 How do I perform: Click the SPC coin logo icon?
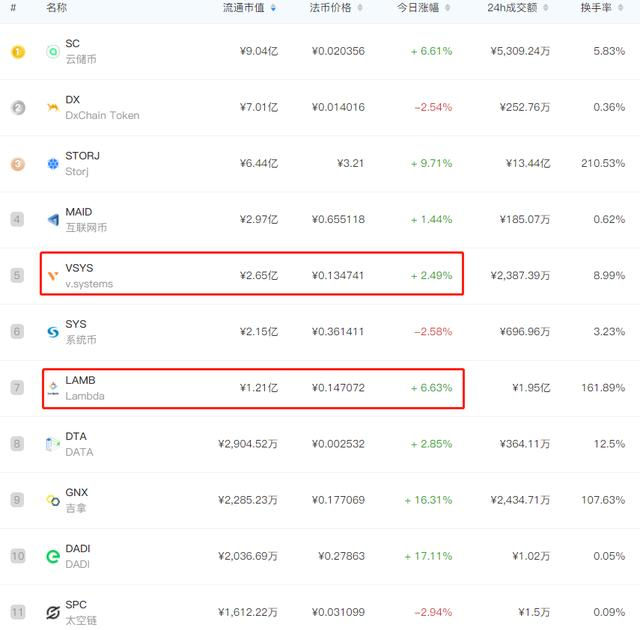pyautogui.click(x=53, y=612)
